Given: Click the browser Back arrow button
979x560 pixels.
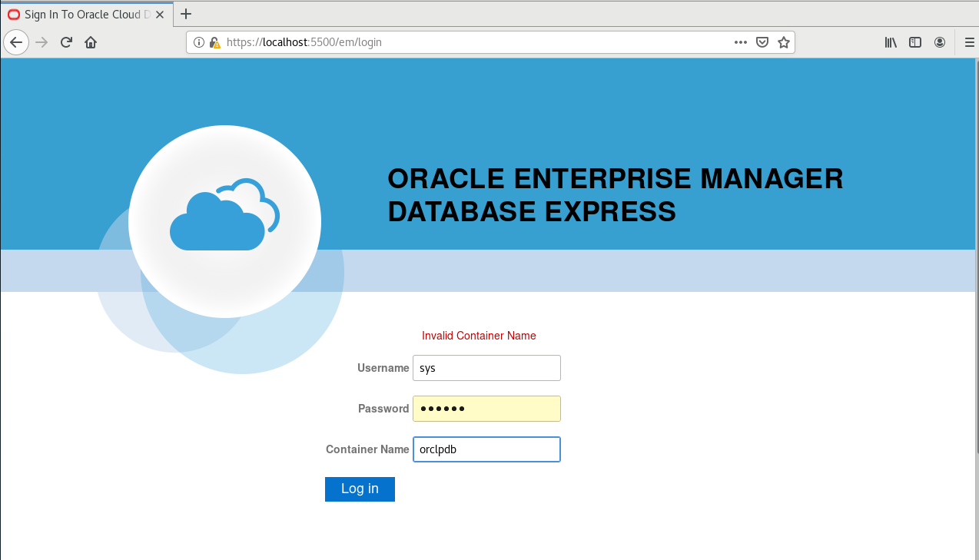Looking at the screenshot, I should (x=16, y=42).
